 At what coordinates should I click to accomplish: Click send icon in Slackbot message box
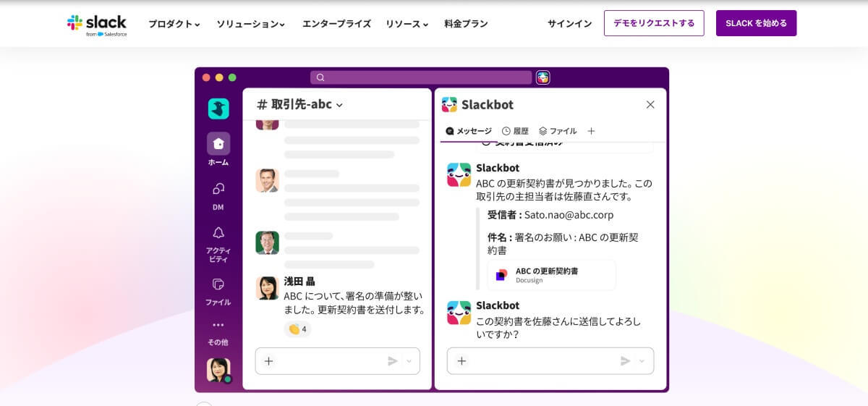(626, 361)
